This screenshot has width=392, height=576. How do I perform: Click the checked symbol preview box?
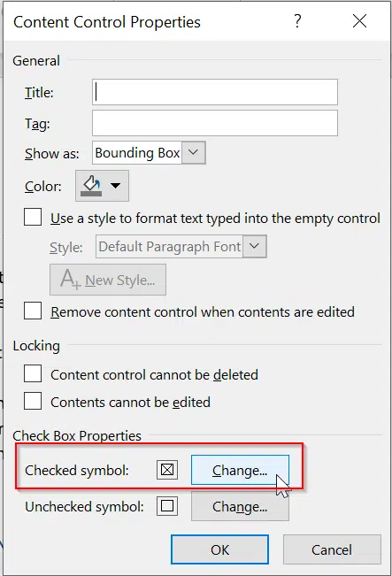click(167, 470)
